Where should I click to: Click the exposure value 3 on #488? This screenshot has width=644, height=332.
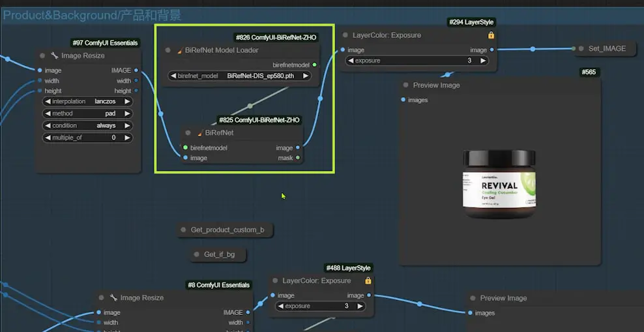[x=347, y=306]
